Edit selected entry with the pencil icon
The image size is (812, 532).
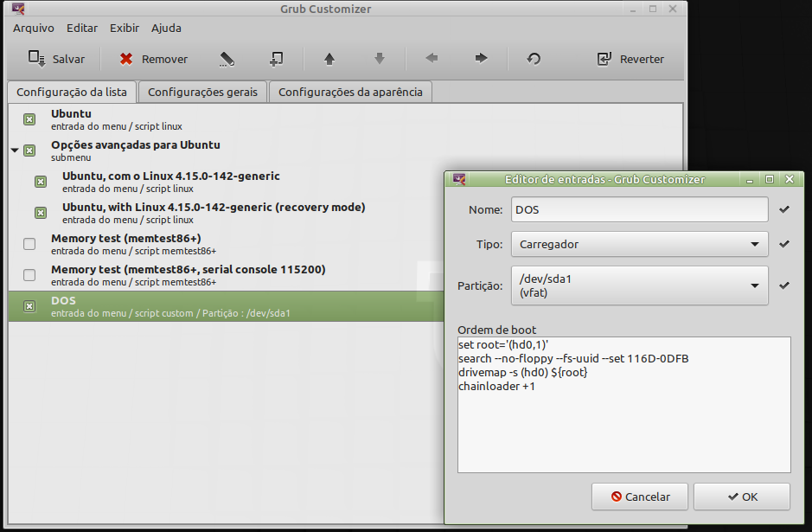coord(227,59)
